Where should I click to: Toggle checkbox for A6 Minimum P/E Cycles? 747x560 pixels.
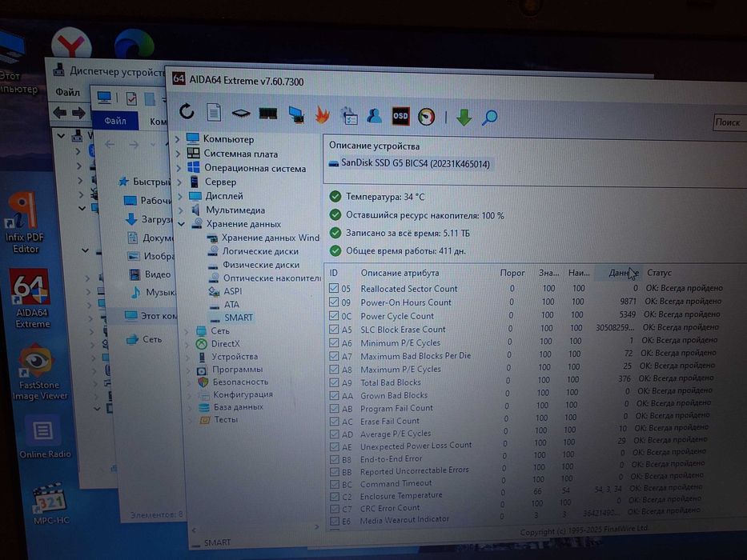(334, 342)
